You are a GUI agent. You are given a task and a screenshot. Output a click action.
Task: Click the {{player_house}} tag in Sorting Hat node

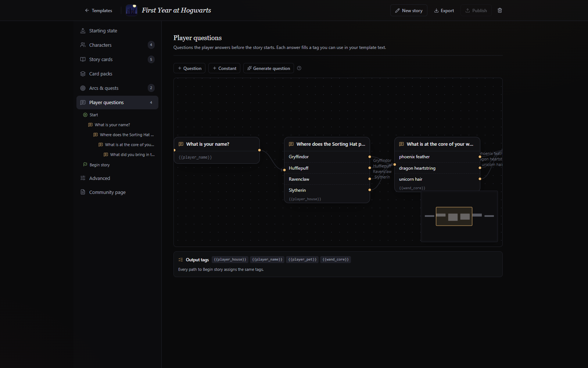pos(305,199)
